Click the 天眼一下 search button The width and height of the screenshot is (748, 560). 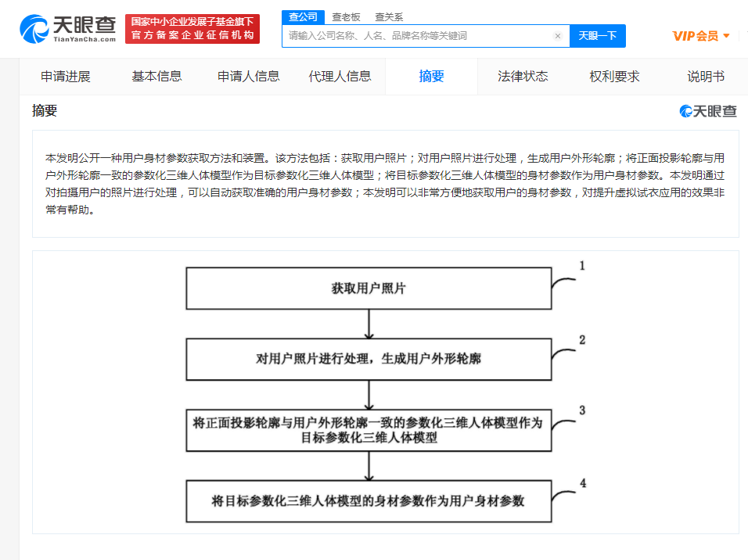598,36
